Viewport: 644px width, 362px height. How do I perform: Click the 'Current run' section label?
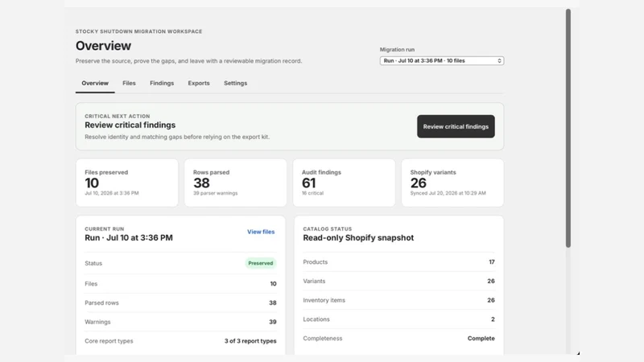pyautogui.click(x=105, y=229)
